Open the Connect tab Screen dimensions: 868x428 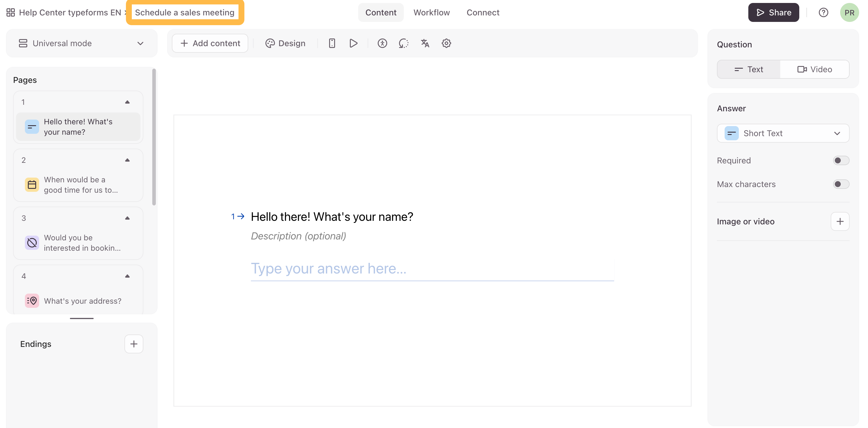483,12
